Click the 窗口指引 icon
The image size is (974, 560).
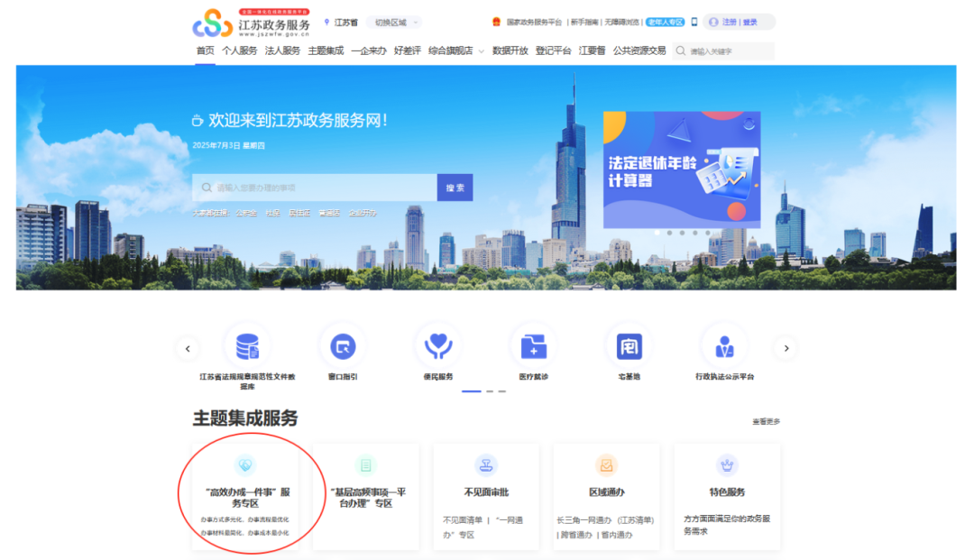click(343, 347)
